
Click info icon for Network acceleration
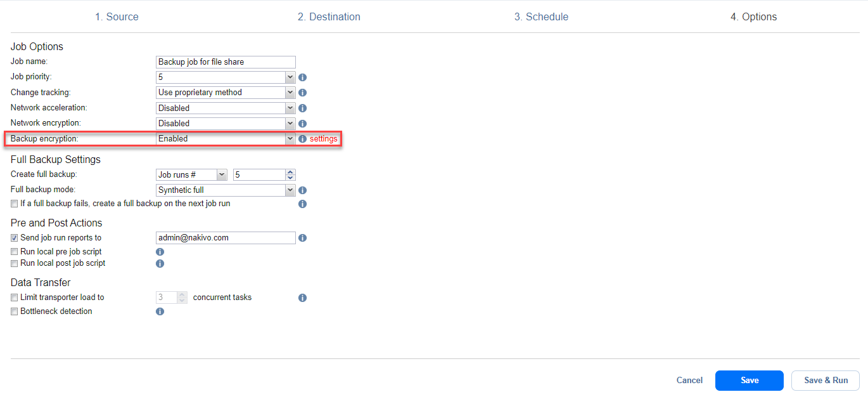(x=302, y=108)
